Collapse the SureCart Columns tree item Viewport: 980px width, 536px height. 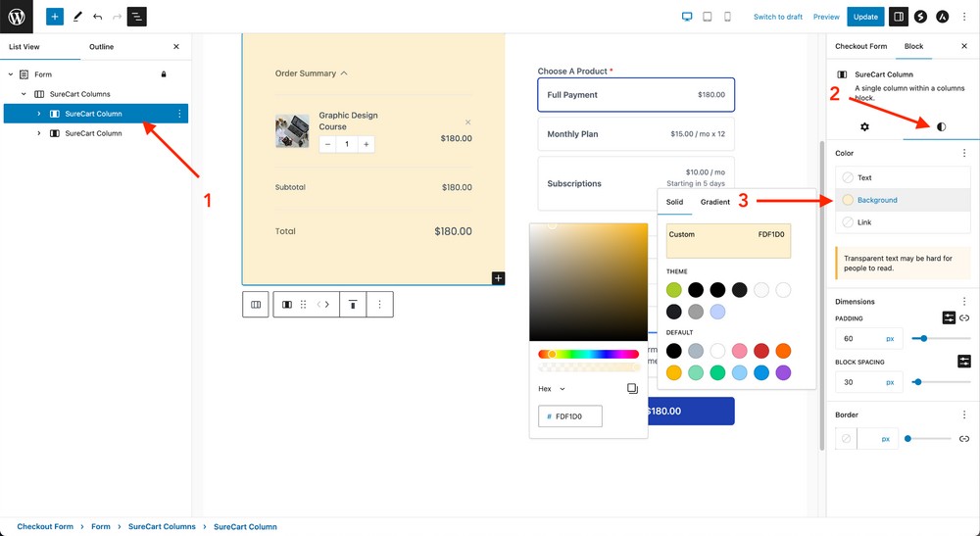click(x=24, y=94)
